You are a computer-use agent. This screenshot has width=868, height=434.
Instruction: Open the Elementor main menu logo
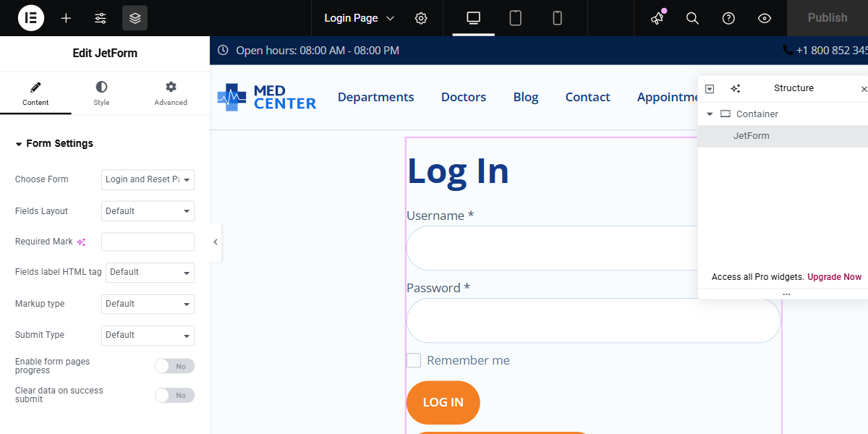point(30,17)
